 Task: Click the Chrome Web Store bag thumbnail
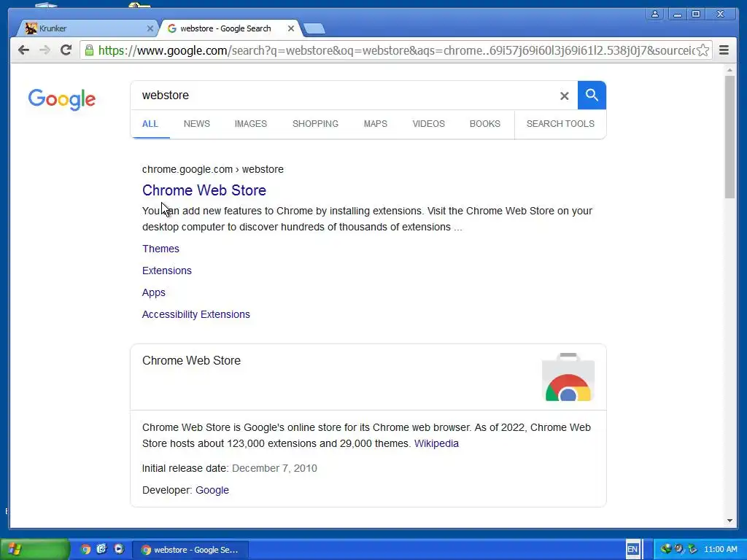[x=568, y=377]
